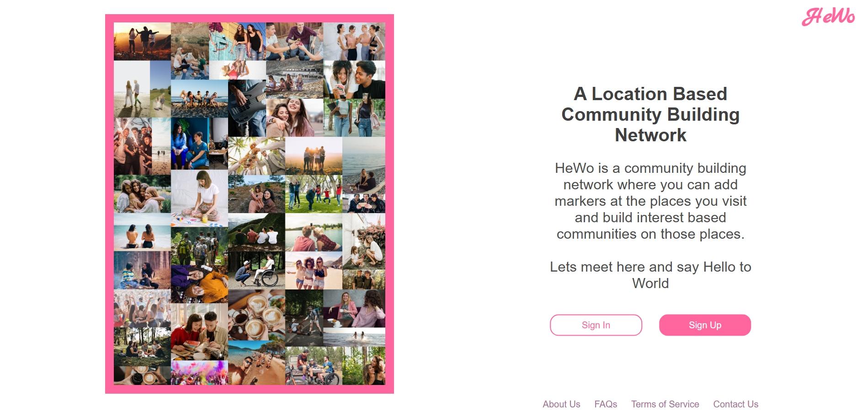The image size is (868, 417).
Task: Go to the Contact Us link
Action: coord(735,404)
